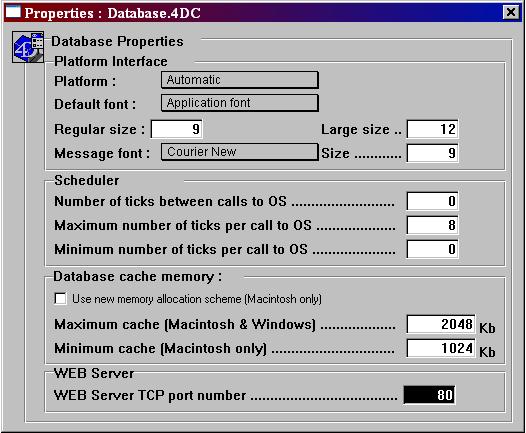Viewport: 526px width, 433px height.
Task: Select the WEB Server TCP port field
Action: (x=429, y=395)
